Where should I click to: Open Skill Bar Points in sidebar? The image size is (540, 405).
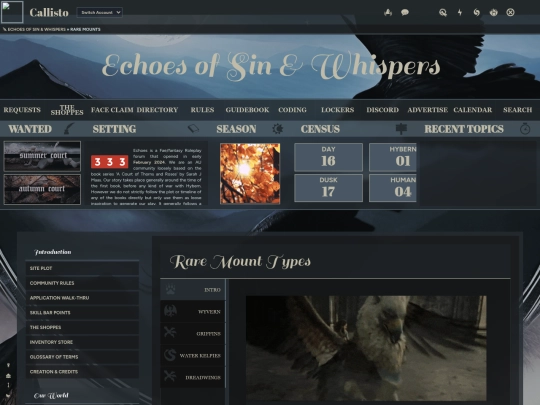point(82,313)
